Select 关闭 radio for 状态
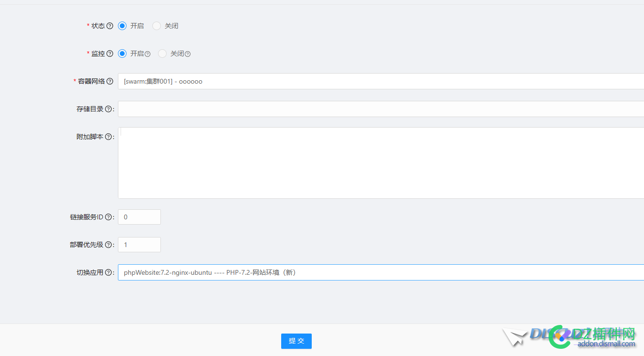644x356 pixels. click(x=157, y=26)
